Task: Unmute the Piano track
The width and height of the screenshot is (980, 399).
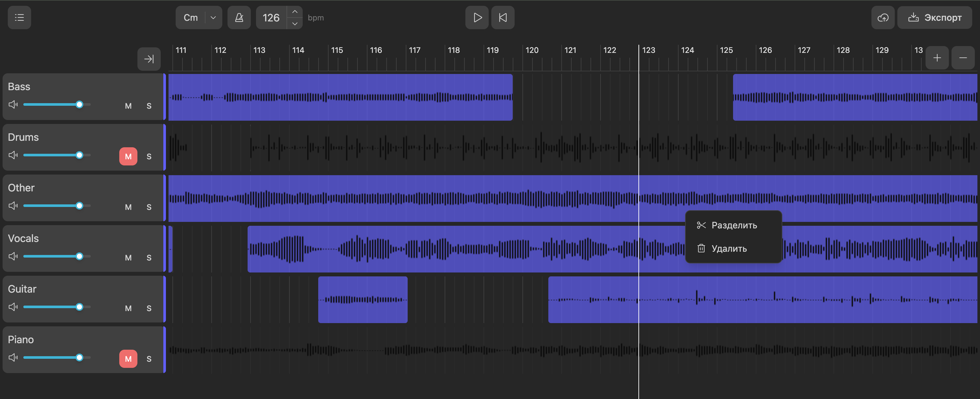Action: 128,359
